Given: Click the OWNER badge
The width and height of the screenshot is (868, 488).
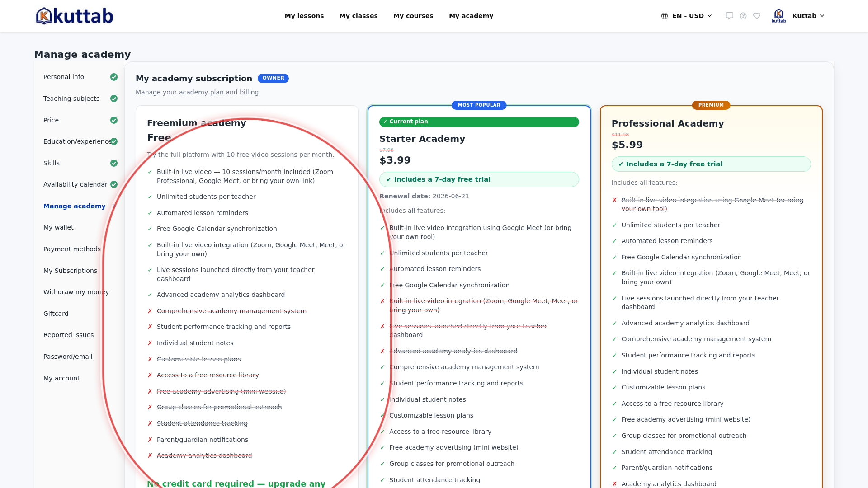Looking at the screenshot, I should point(273,78).
